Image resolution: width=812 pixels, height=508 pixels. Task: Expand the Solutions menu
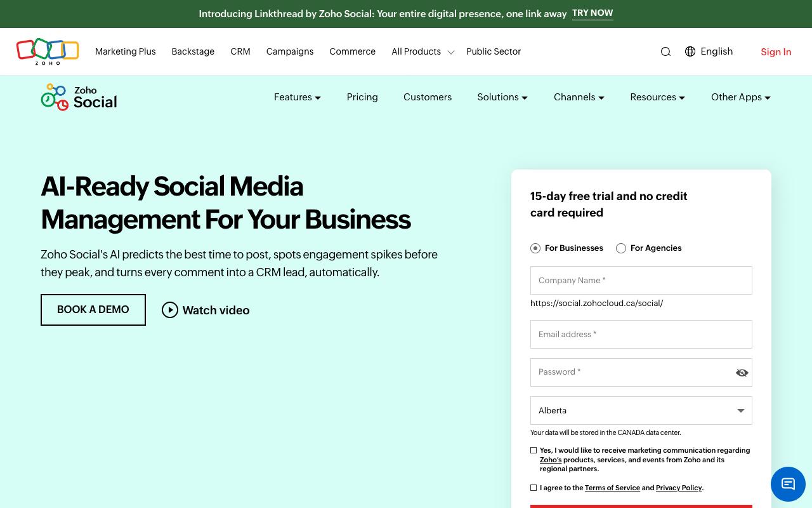click(502, 97)
